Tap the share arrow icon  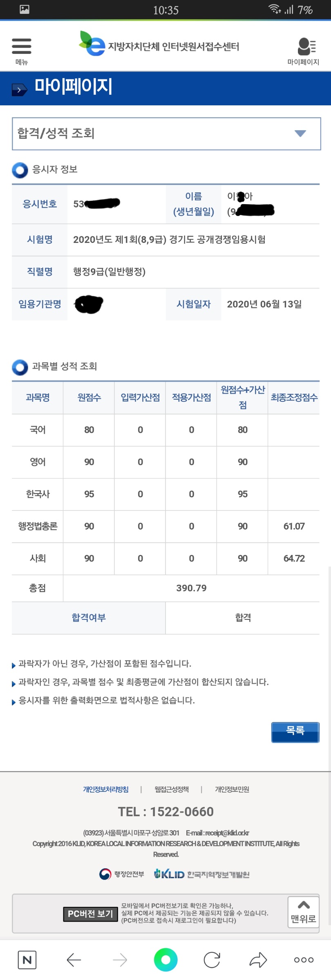point(258,960)
